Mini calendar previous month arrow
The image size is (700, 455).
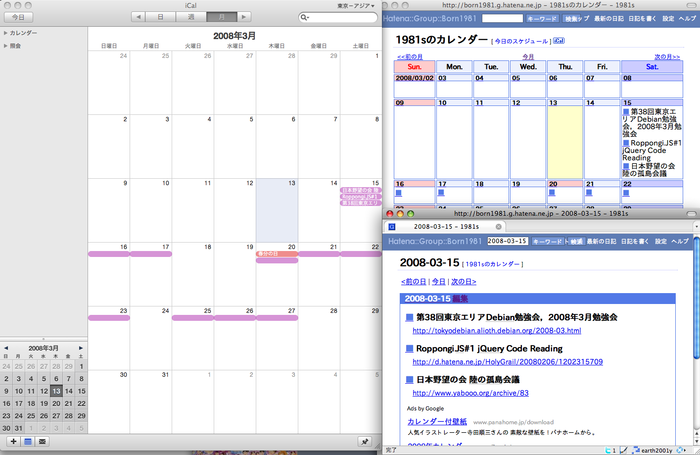click(6, 348)
